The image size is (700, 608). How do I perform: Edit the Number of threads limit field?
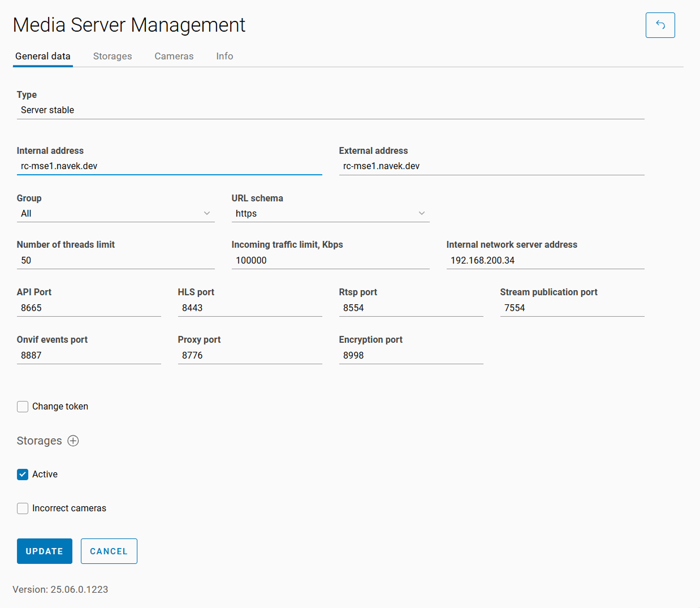tap(115, 260)
